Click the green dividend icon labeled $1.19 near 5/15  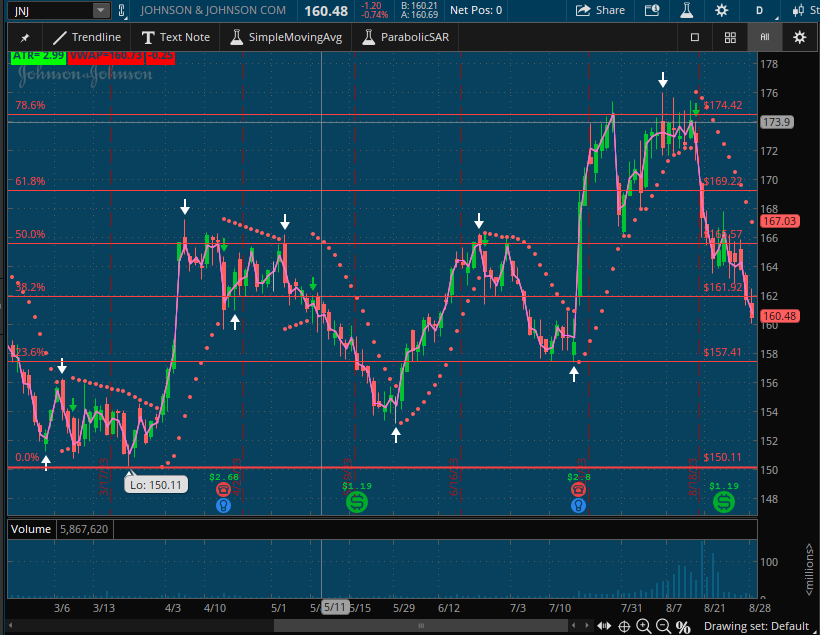click(357, 502)
